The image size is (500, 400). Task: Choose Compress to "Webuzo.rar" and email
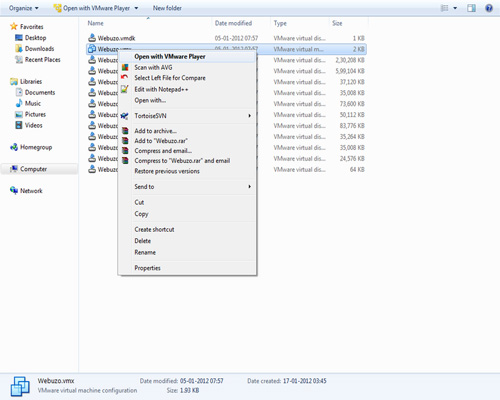[x=182, y=161]
